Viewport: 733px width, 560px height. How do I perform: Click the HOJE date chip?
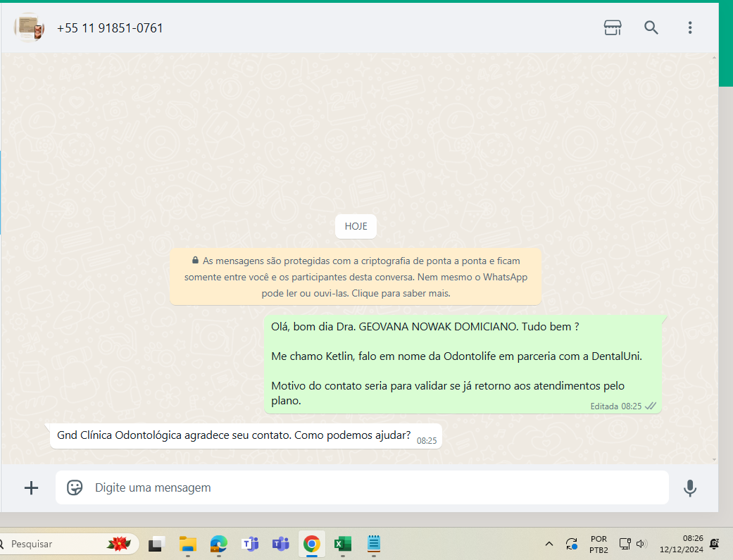click(x=356, y=226)
